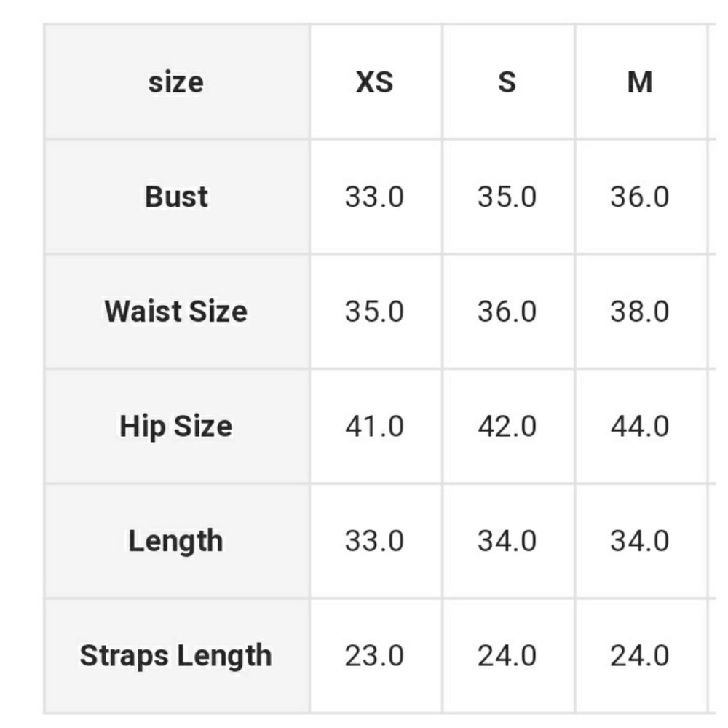Select the XS column header
The height and width of the screenshot is (728, 728).
(374, 82)
